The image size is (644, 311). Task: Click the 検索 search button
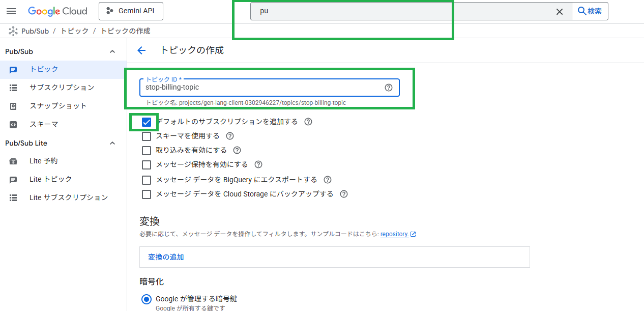click(590, 11)
